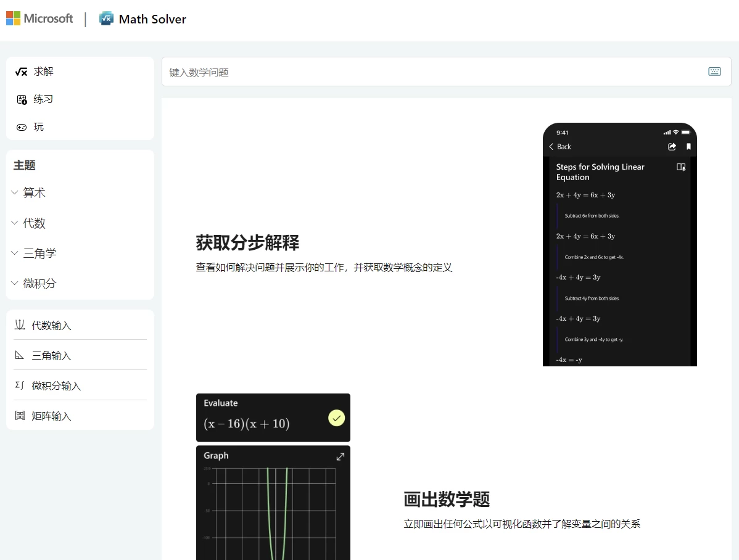Click the Math Solver logo icon

click(106, 19)
